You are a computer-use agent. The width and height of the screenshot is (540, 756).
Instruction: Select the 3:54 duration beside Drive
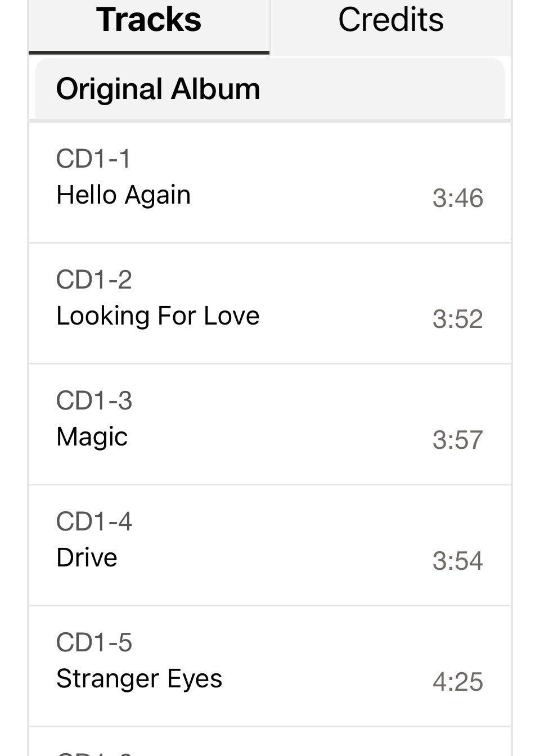tap(457, 561)
